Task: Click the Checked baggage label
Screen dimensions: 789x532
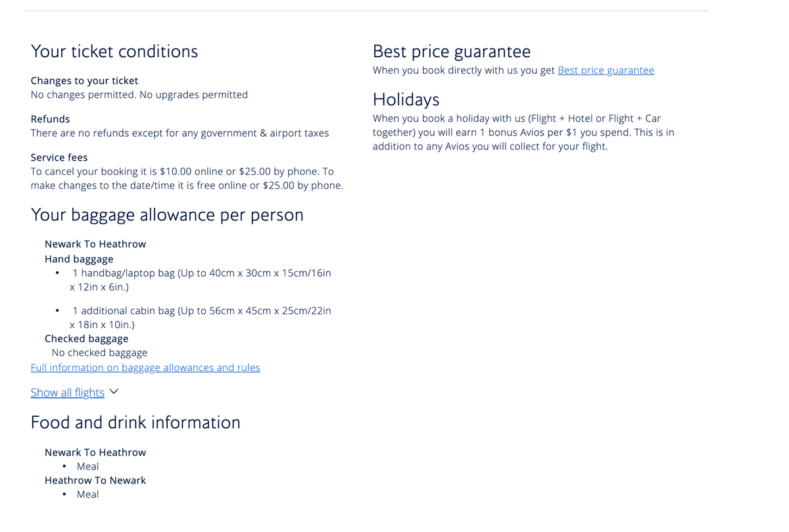Action: 86,339
